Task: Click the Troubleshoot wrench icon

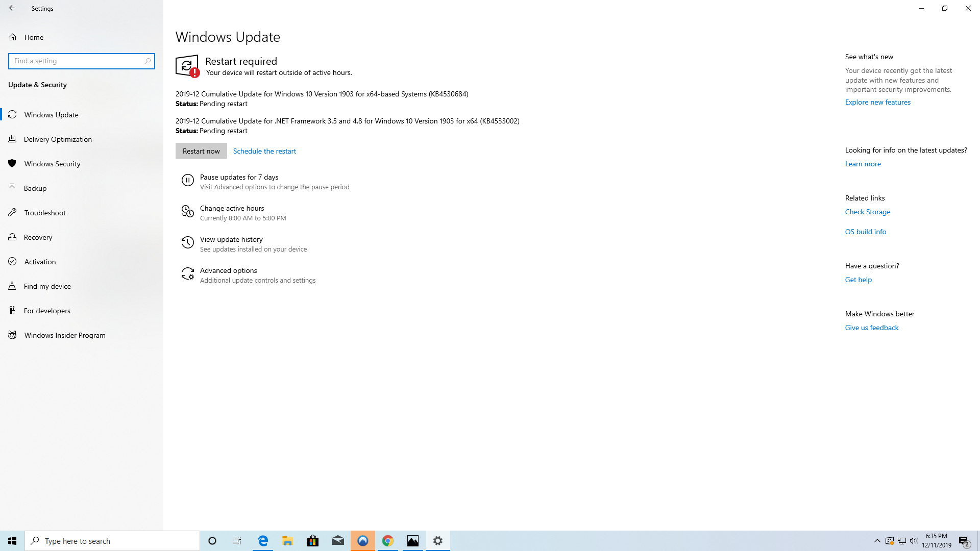Action: [x=12, y=213]
